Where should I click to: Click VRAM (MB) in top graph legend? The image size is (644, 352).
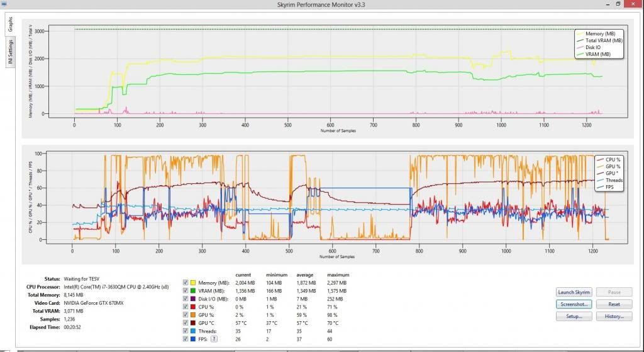597,54
